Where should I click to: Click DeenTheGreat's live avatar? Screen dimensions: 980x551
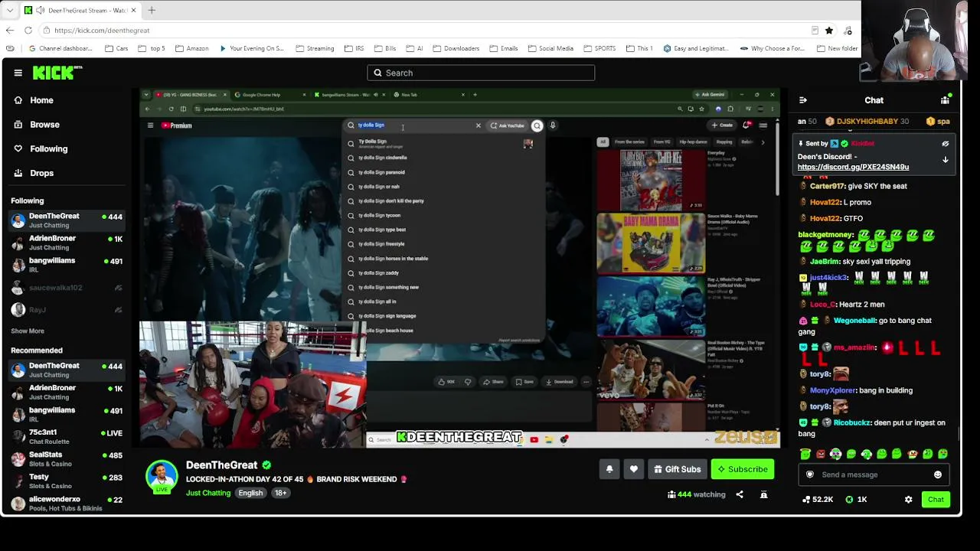(x=162, y=477)
